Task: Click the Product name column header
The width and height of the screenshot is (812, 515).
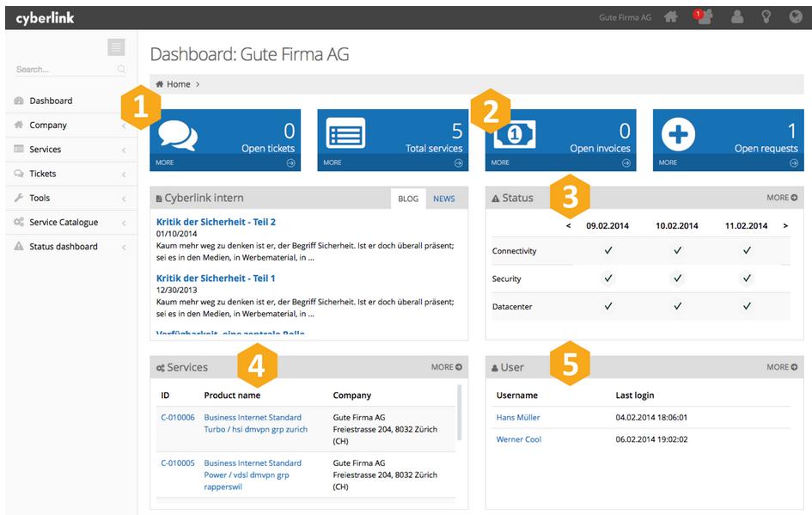Action: (232, 395)
